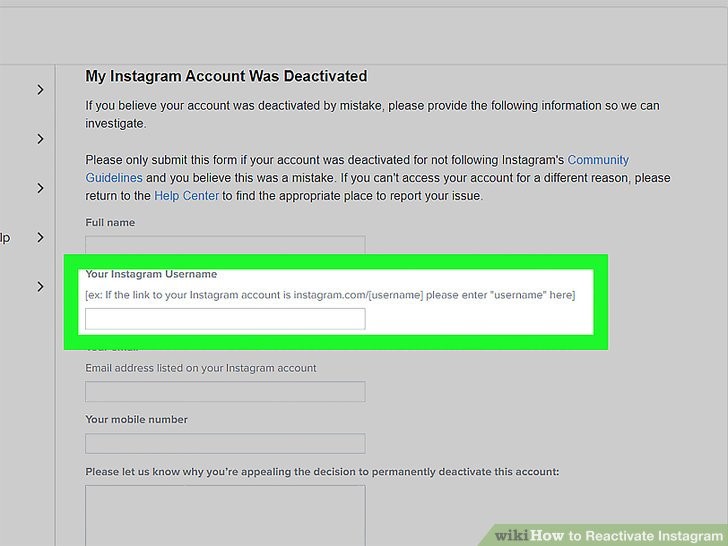
Task: Expand the sidebar chevron beside Username section
Action: [x=40, y=286]
